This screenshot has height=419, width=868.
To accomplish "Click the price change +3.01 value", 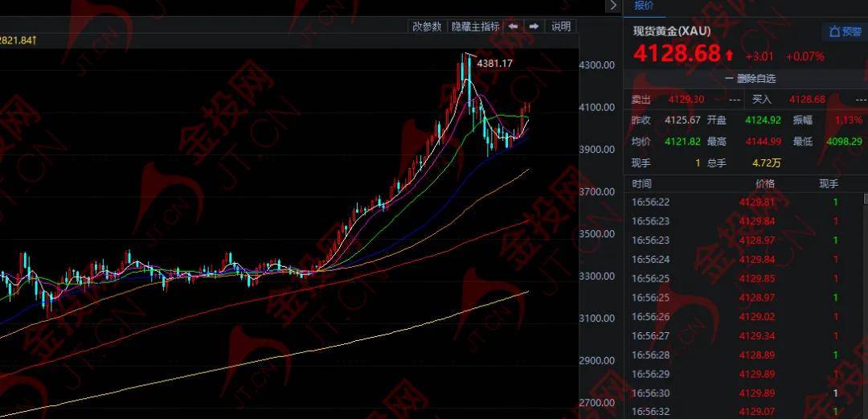I will click(x=759, y=56).
